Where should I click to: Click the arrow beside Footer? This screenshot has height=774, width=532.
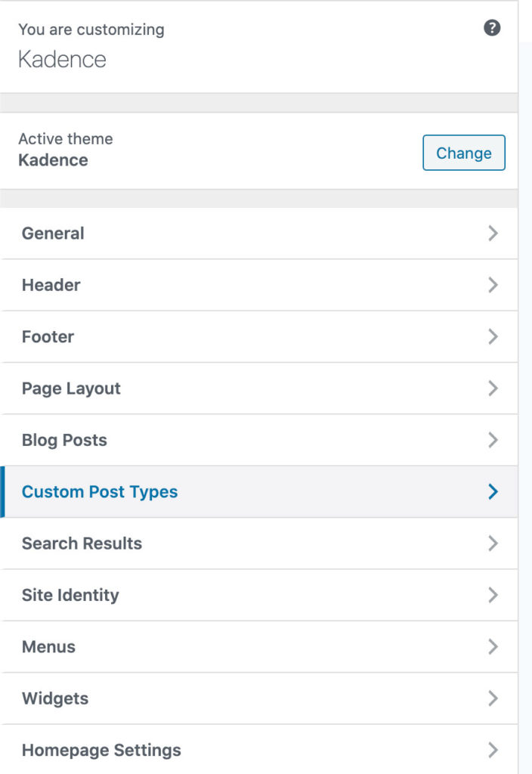[493, 336]
